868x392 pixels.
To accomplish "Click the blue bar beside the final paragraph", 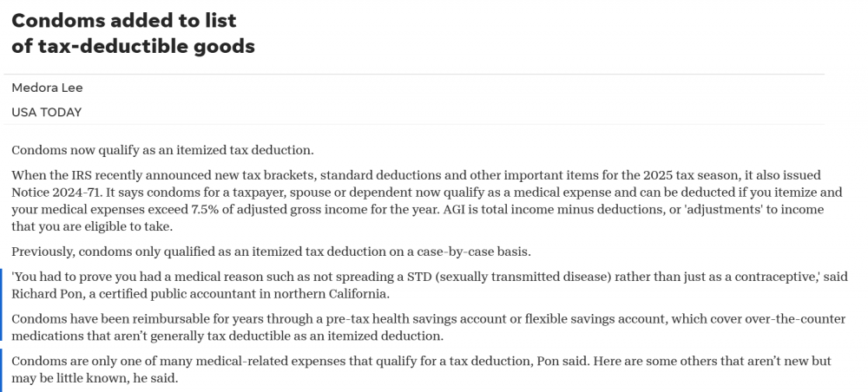I will click(3, 369).
